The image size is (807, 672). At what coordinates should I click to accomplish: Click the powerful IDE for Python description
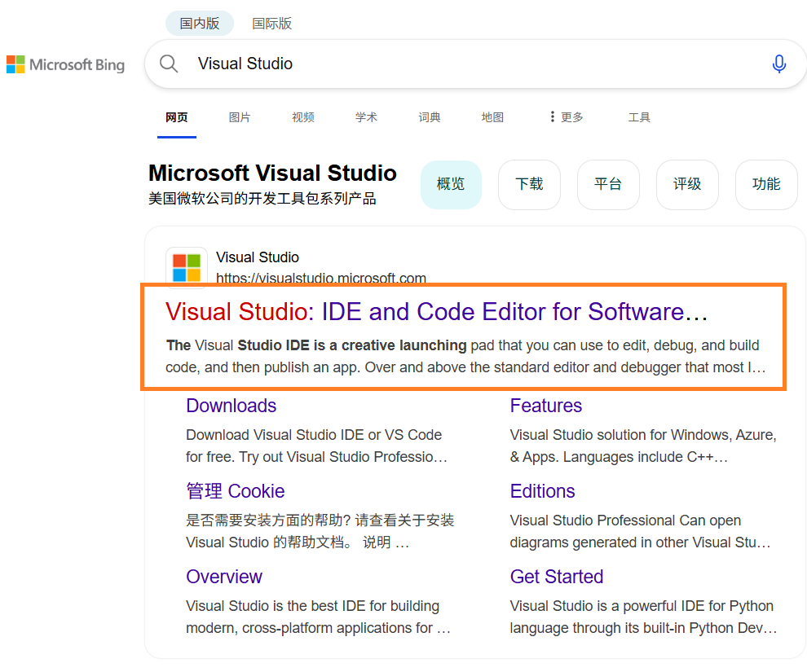643,617
